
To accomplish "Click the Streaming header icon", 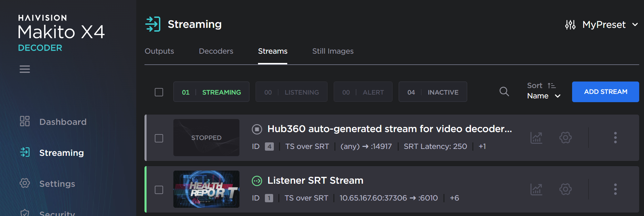I will click(153, 24).
